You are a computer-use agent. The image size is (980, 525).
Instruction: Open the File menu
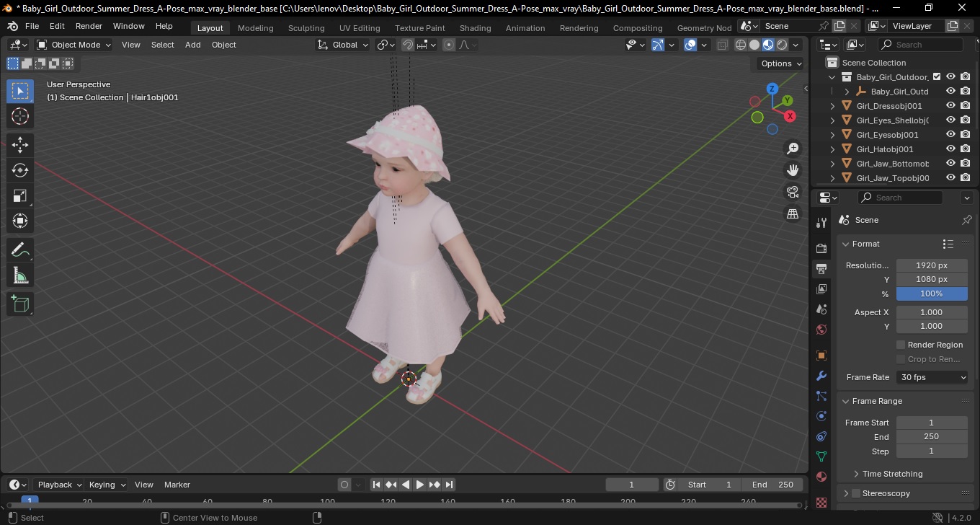(x=32, y=26)
